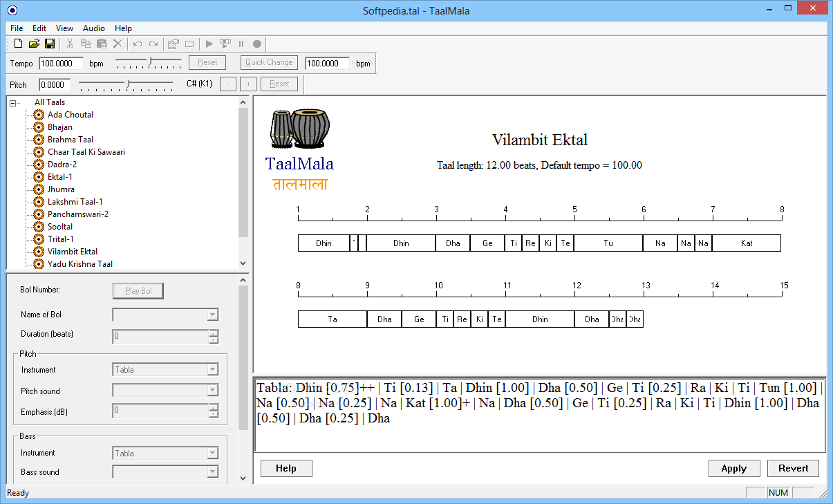Click the Quick Change bpm input field
The height and width of the screenshot is (504, 833).
tap(327, 63)
